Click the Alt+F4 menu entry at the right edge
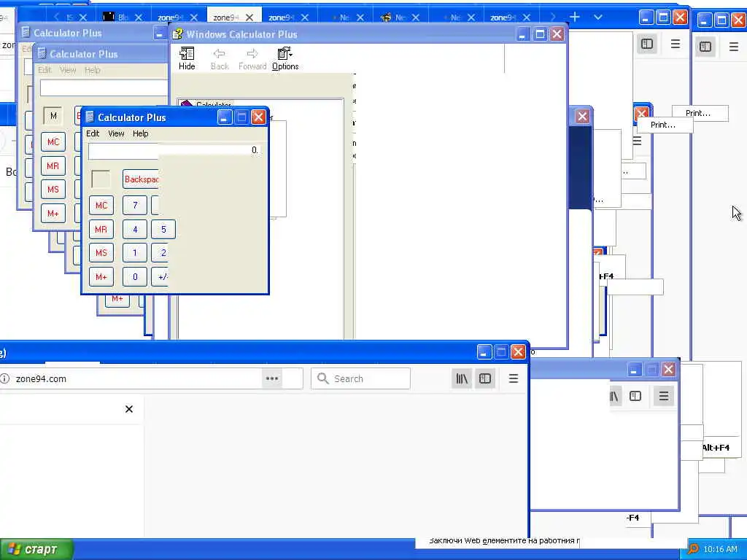 tap(716, 448)
